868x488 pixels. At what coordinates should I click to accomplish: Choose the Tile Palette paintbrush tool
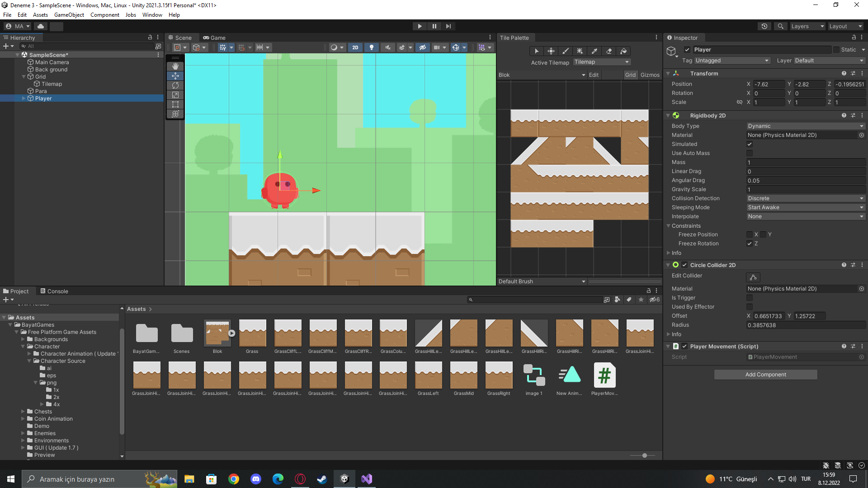(x=565, y=51)
